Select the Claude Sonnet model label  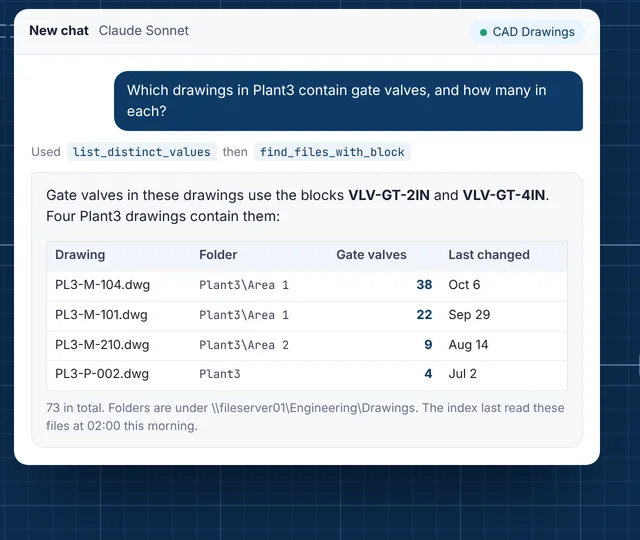click(144, 31)
